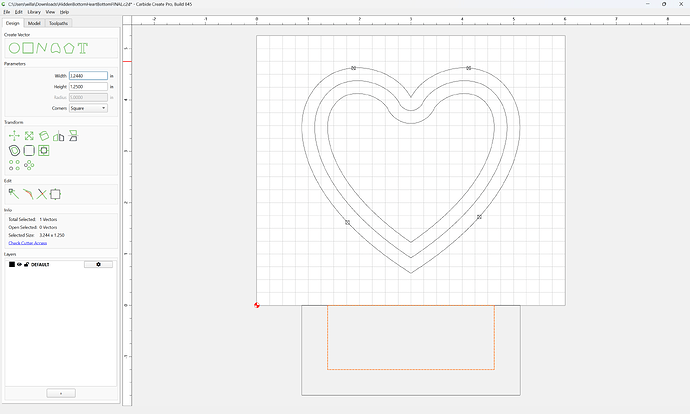Choose the Align vectors tool
Viewport: 690px width, 414px height.
pyautogui.click(x=73, y=136)
